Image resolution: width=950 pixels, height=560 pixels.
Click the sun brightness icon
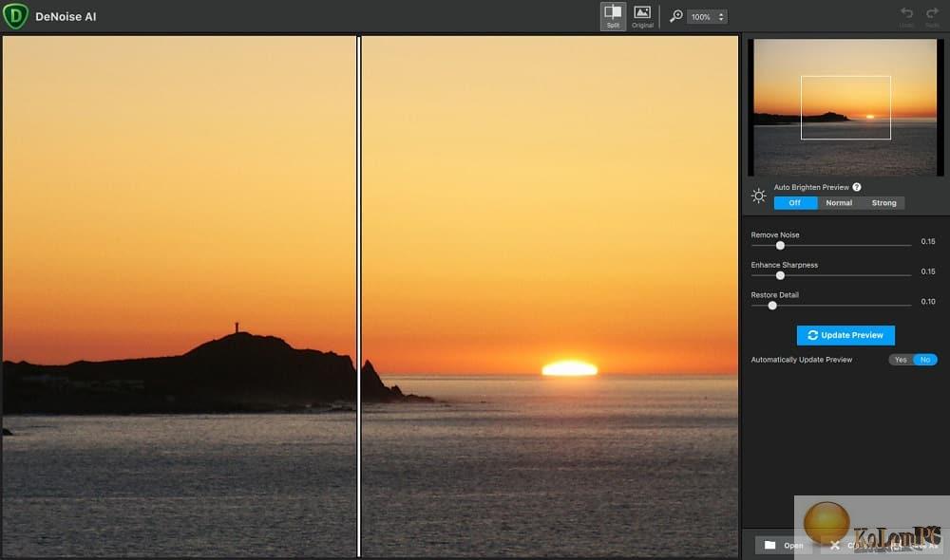[x=758, y=196]
